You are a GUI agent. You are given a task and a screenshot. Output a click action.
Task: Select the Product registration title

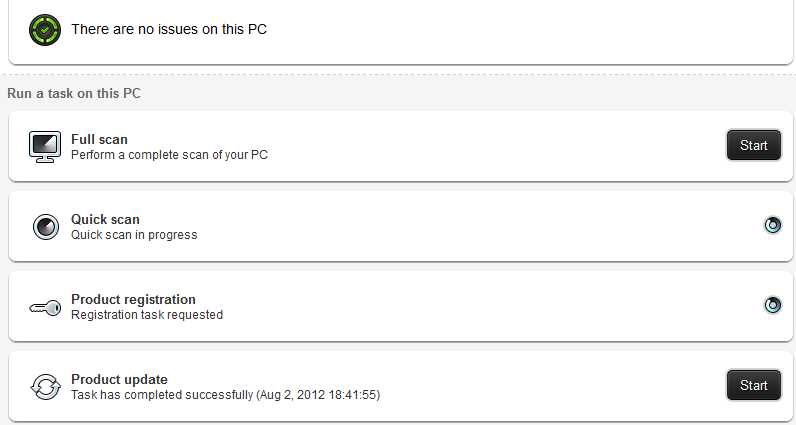(x=133, y=299)
